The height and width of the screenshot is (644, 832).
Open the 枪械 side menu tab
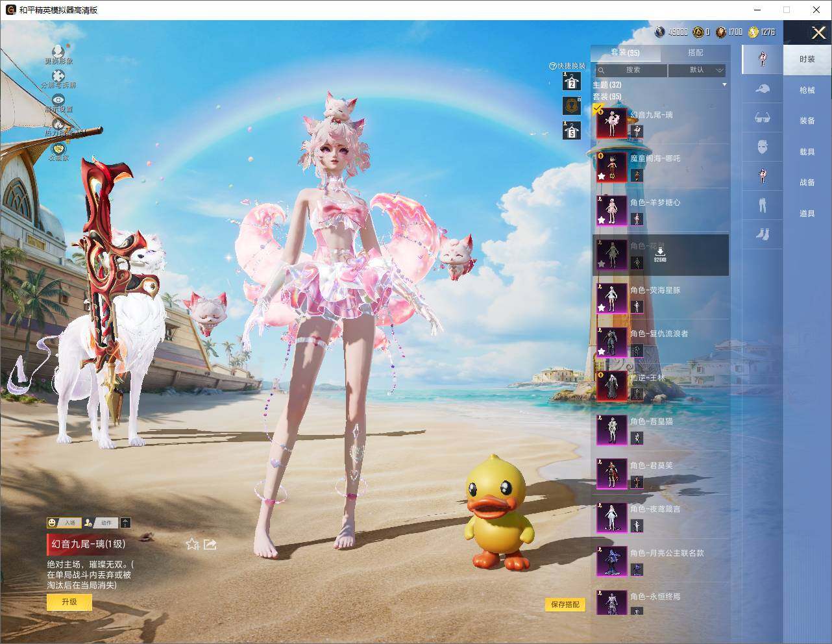807,90
